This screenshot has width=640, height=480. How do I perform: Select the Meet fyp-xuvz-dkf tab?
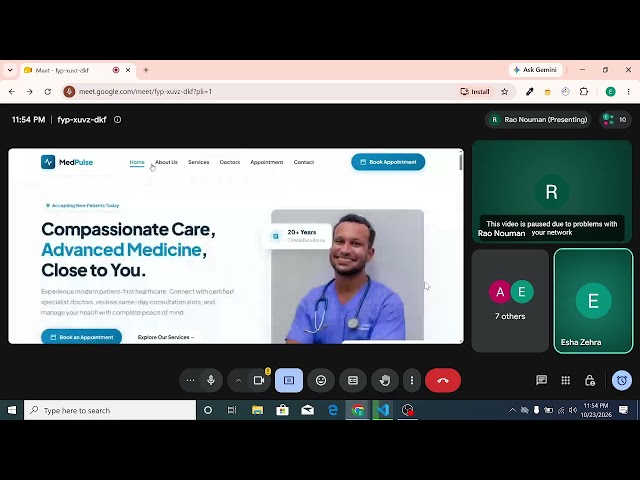click(78, 70)
